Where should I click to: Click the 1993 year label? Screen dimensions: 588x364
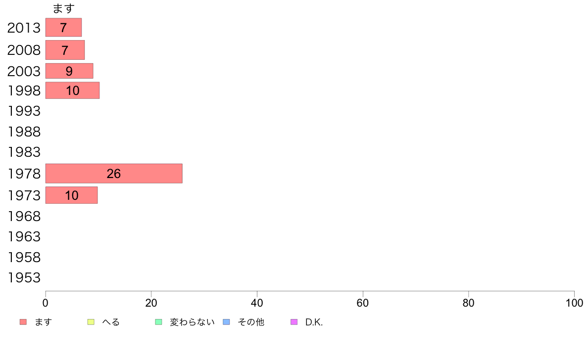[24, 111]
